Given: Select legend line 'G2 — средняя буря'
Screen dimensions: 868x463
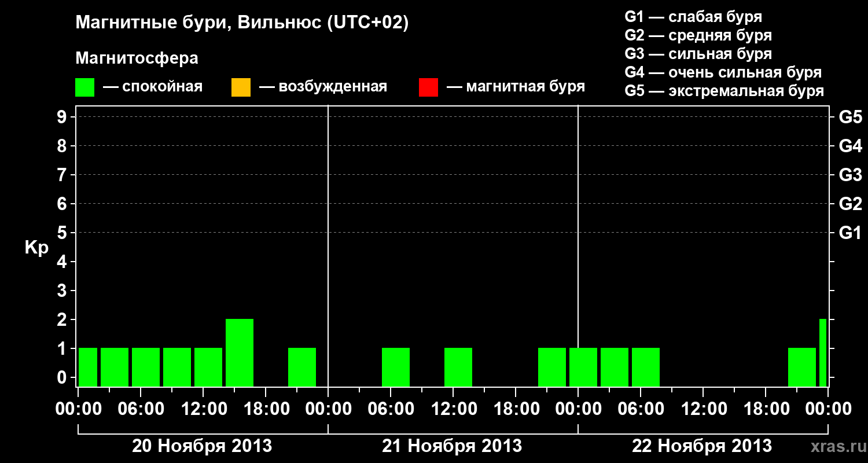Looking at the screenshot, I should click(698, 35).
